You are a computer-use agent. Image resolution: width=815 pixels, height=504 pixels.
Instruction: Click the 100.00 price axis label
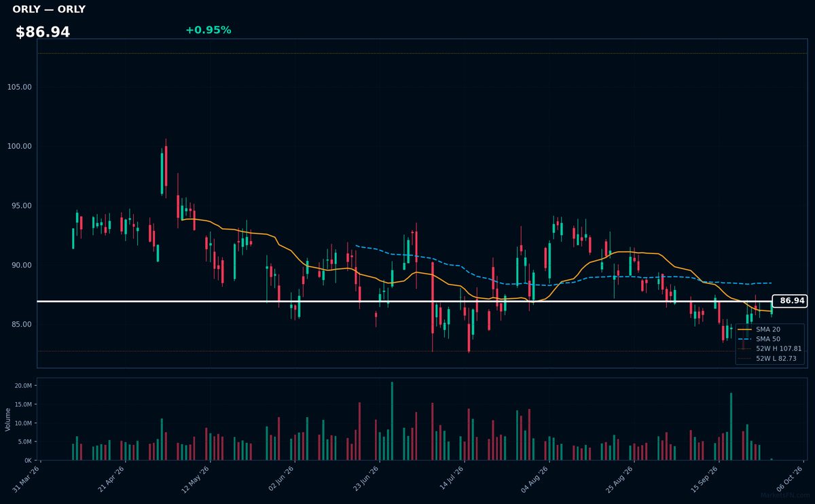point(20,146)
